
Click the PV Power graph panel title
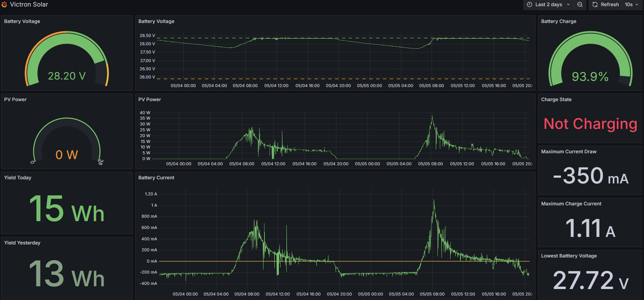[x=150, y=99]
